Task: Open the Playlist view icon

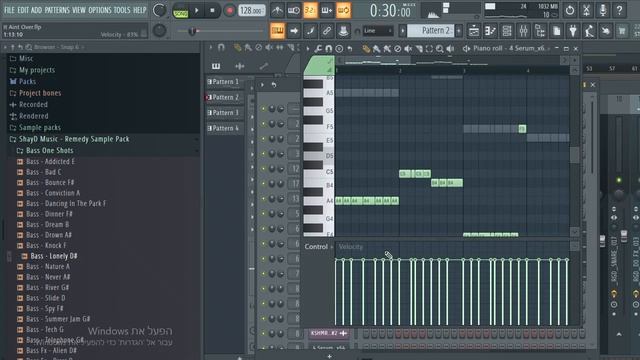Action: tap(474, 31)
